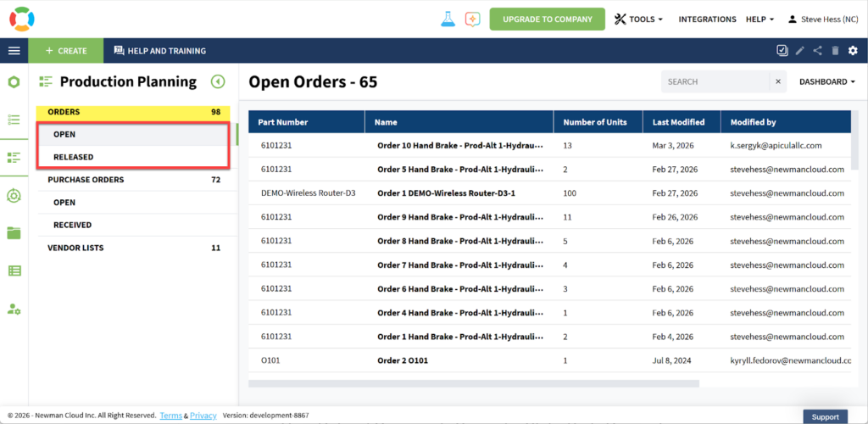Viewport: 868px width, 424px height.
Task: Open the folder icon in left sidebar
Action: [14, 233]
